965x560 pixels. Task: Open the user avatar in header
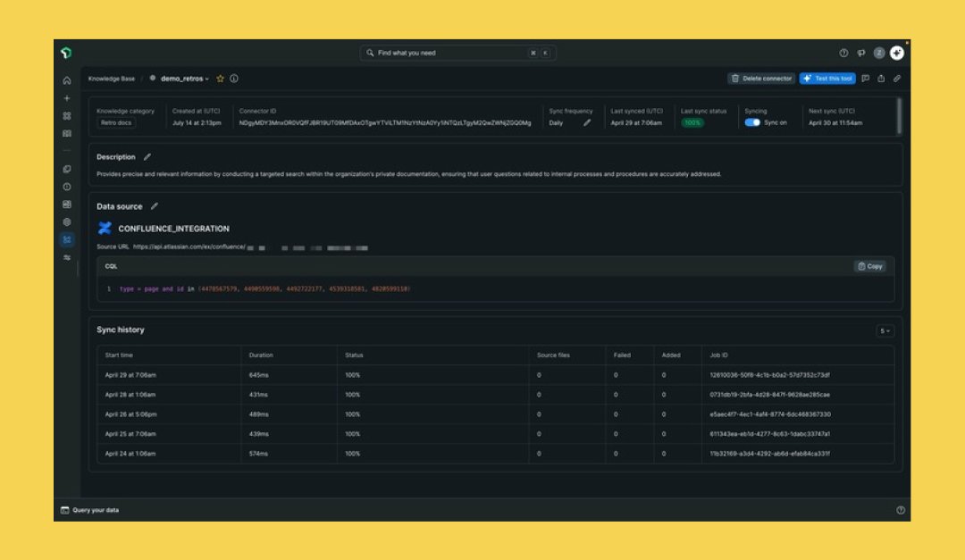click(879, 53)
